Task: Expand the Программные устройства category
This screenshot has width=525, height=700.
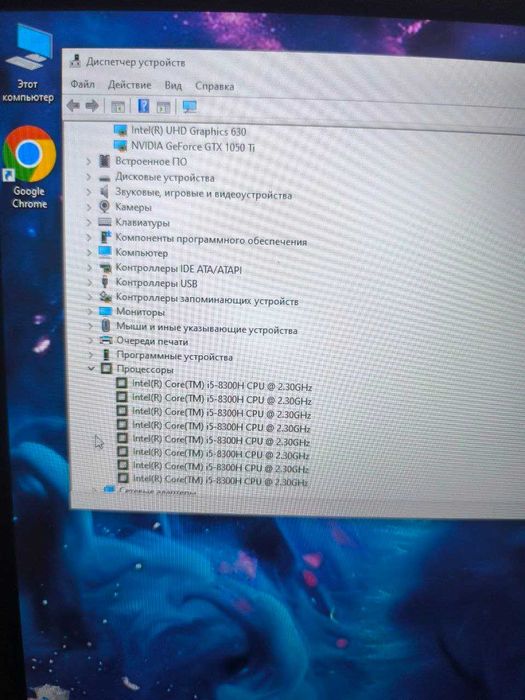Action: [91, 355]
